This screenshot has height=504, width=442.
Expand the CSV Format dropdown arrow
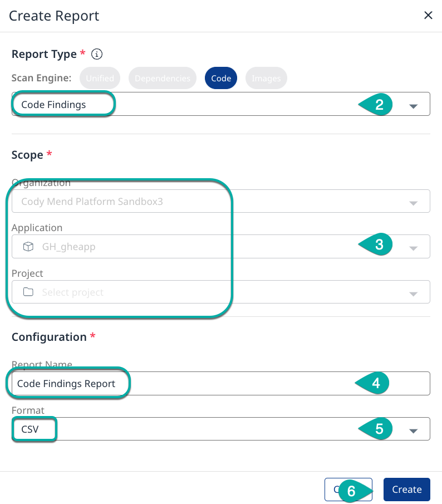point(413,431)
